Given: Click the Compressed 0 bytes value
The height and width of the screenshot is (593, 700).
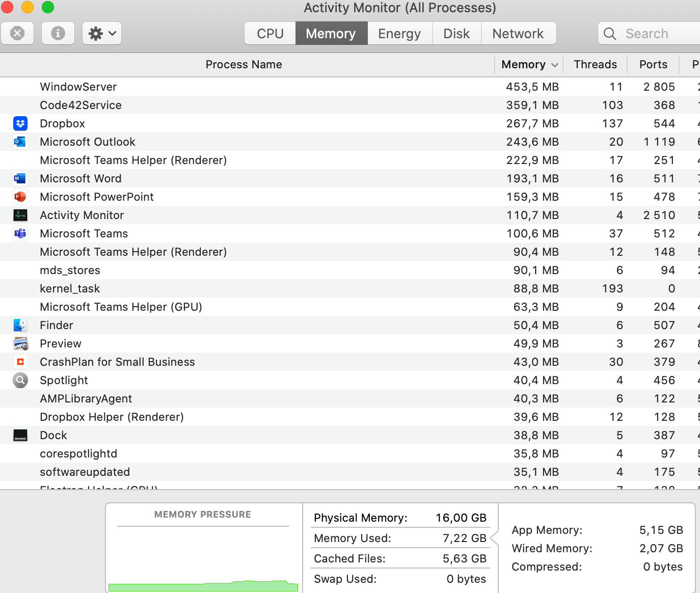Looking at the screenshot, I should click(663, 567).
